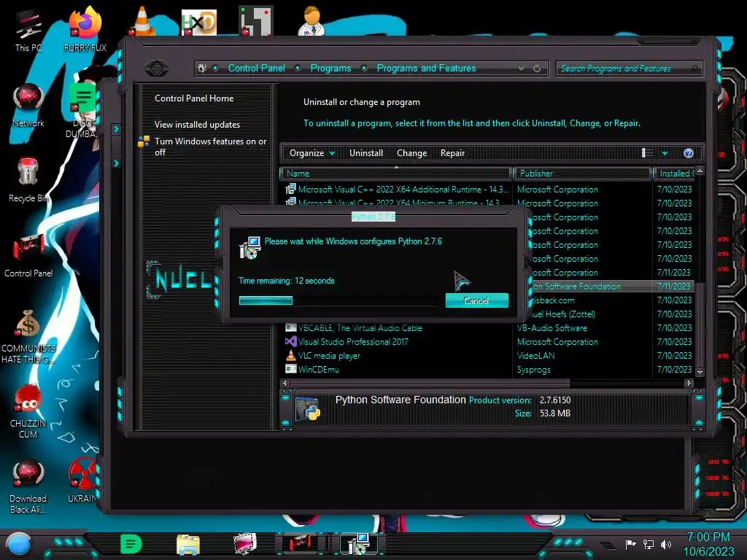This screenshot has height=560, width=747.
Task: Navigate to Programs and Features breadcrumb
Action: (426, 68)
